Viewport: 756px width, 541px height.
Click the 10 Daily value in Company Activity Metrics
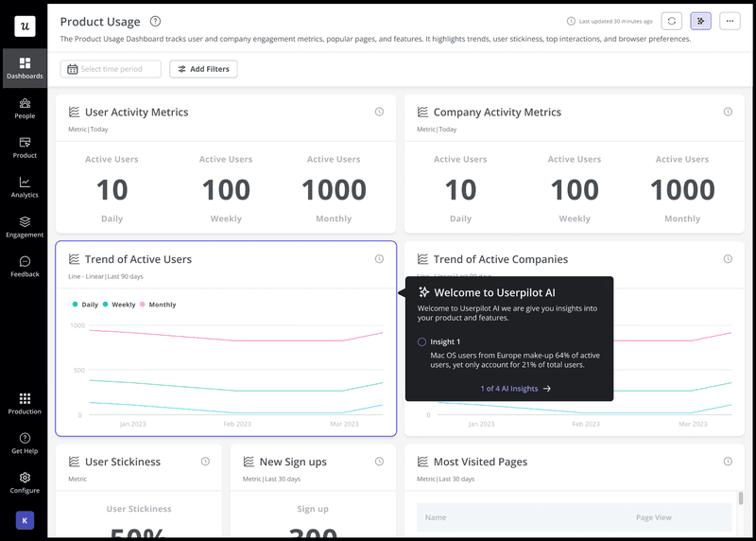(460, 190)
